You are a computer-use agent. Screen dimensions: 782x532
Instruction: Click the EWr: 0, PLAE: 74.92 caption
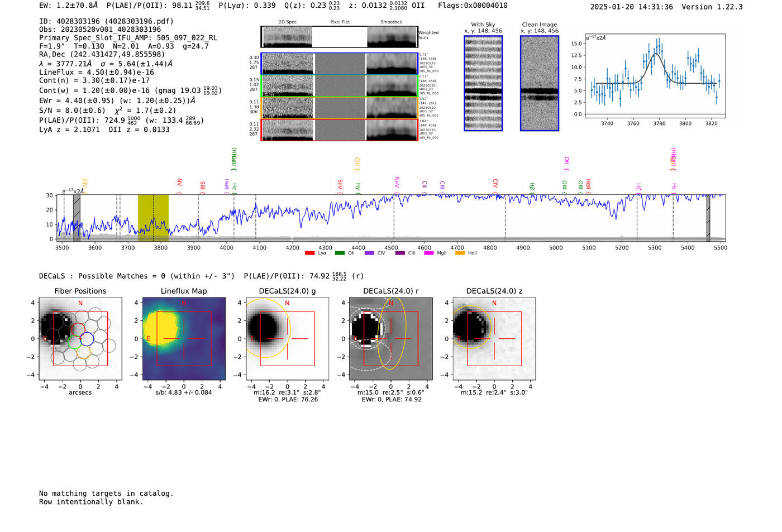(x=392, y=399)
